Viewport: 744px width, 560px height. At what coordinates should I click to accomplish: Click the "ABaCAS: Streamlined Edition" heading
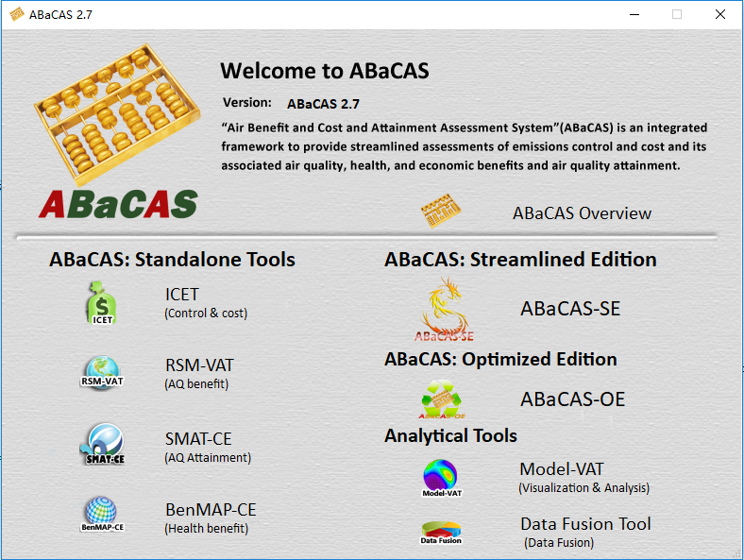pos(520,259)
